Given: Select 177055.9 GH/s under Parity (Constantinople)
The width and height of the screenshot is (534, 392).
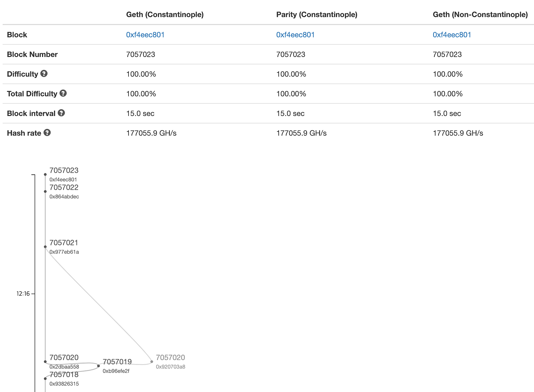Looking at the screenshot, I should coord(301,133).
